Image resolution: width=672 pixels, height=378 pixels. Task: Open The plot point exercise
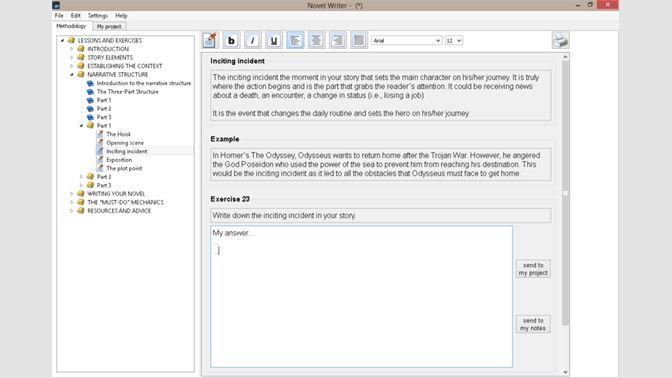pyautogui.click(x=124, y=168)
